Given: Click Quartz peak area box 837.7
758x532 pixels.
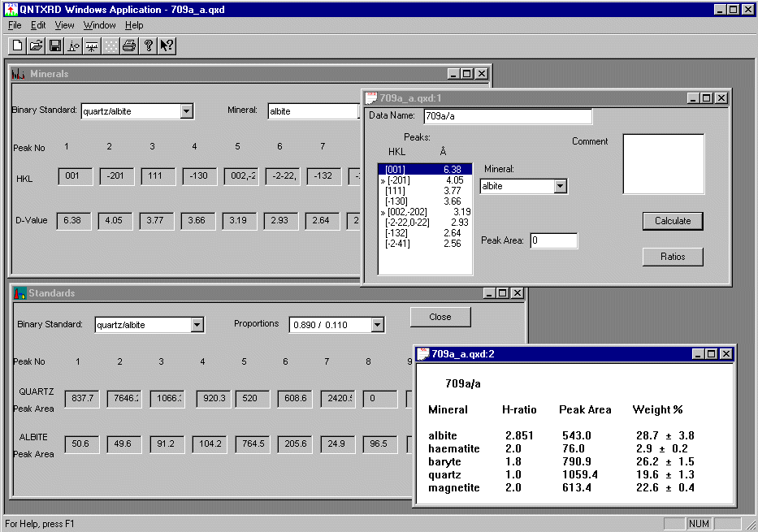Looking at the screenshot, I should tap(82, 399).
